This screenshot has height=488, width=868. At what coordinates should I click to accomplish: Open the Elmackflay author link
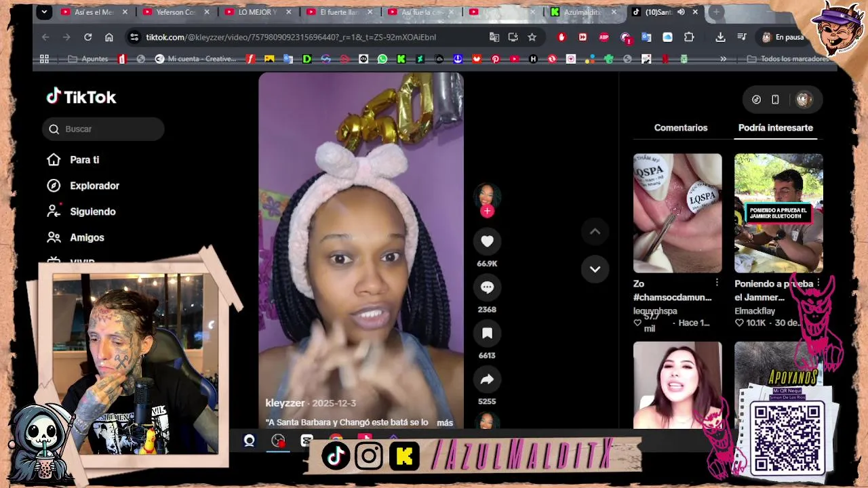(x=755, y=311)
